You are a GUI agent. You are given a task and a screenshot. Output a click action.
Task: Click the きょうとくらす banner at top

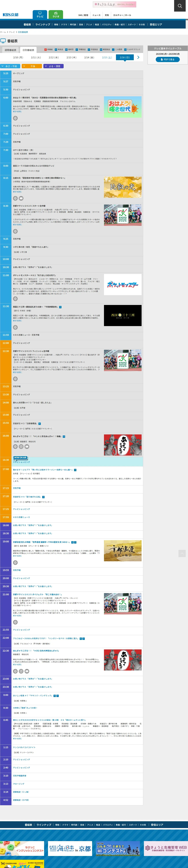pyautogui.click(x=115, y=4)
